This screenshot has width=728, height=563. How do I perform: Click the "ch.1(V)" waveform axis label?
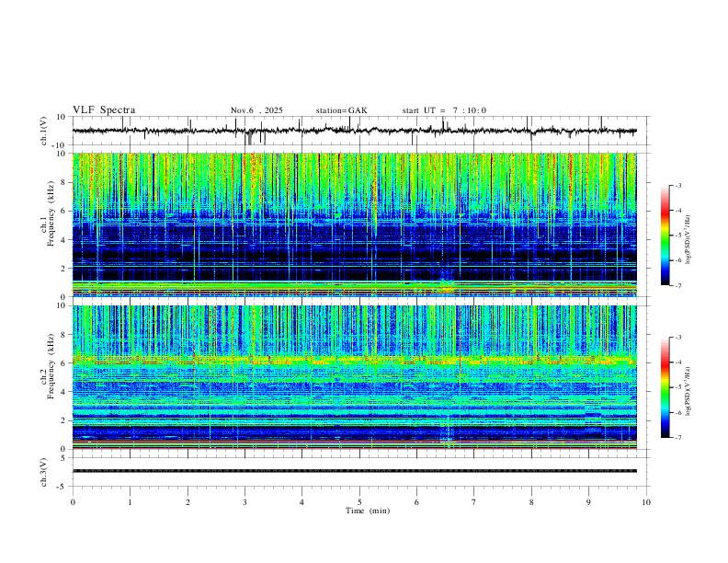pyautogui.click(x=44, y=131)
